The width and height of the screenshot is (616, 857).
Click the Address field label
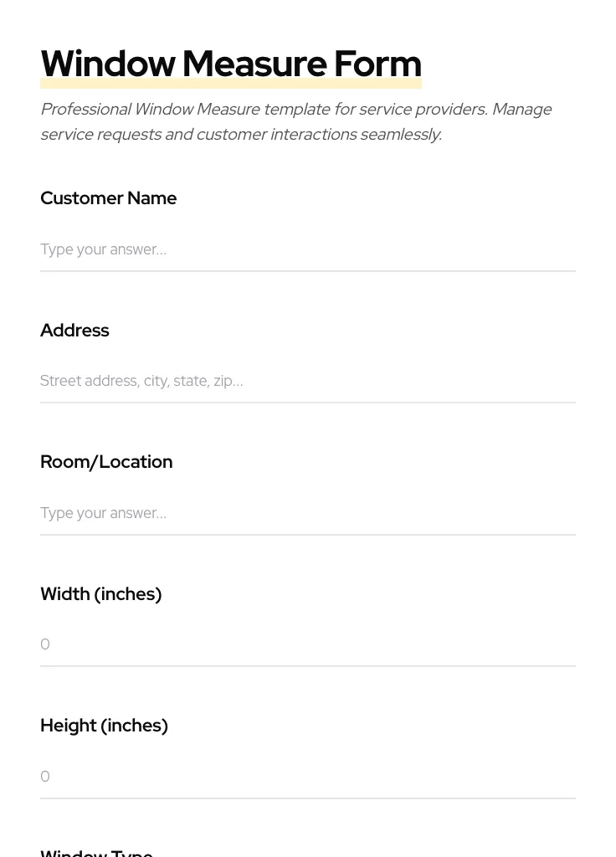coord(74,331)
